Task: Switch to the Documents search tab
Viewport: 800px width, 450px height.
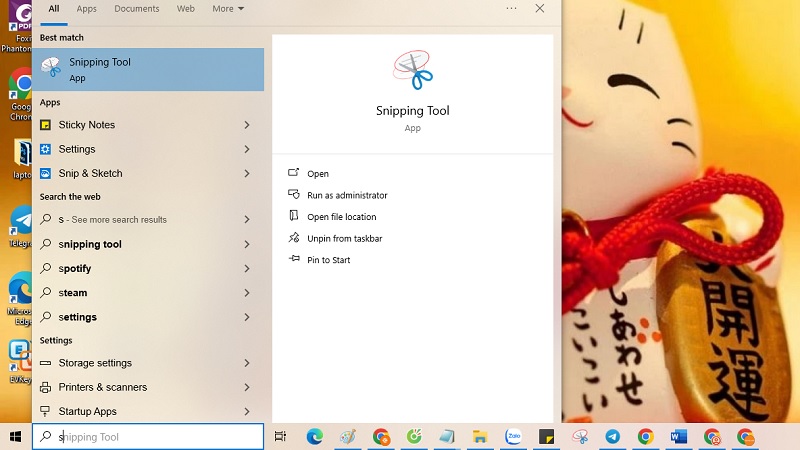Action: (x=137, y=9)
